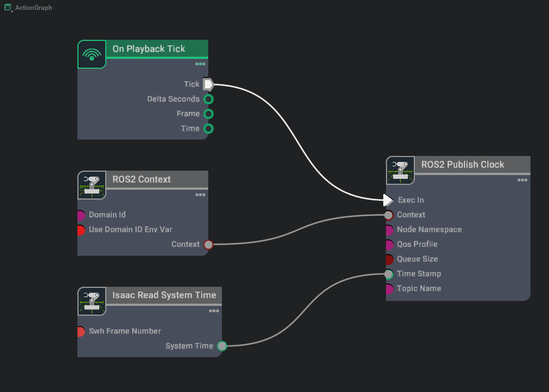Viewport: 549px width, 392px height.
Task: Click the Use Domain ID Env Var label
Action: pos(131,230)
